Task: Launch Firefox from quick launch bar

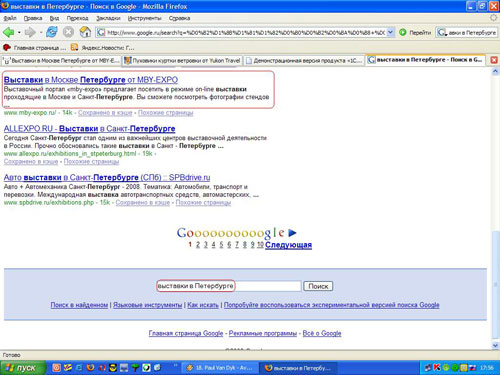Action: (90, 368)
